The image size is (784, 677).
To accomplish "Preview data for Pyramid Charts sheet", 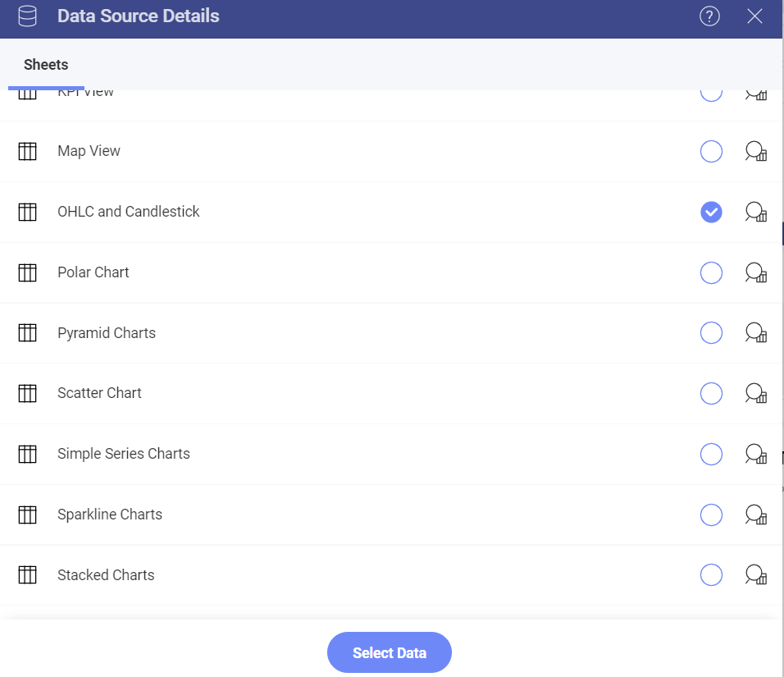I will [755, 332].
